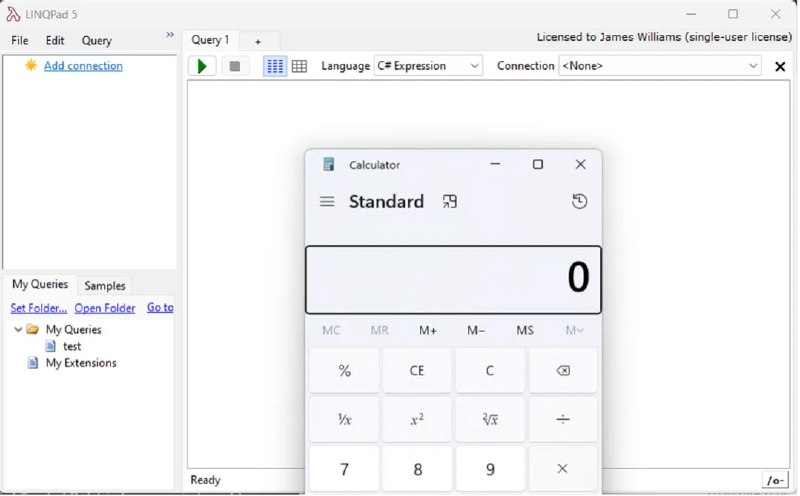Click the /o- button in status bar
Image resolution: width=800 pixels, height=496 pixels.
pyautogui.click(x=774, y=481)
